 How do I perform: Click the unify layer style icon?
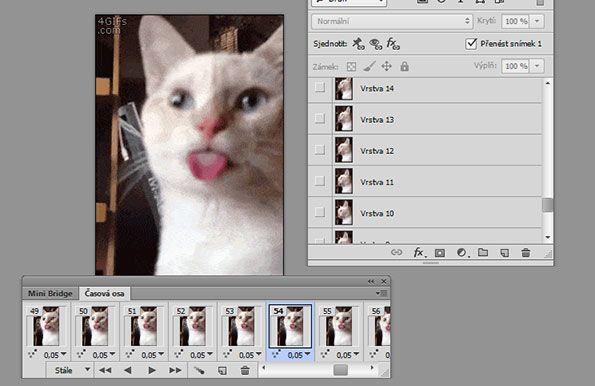coord(393,44)
